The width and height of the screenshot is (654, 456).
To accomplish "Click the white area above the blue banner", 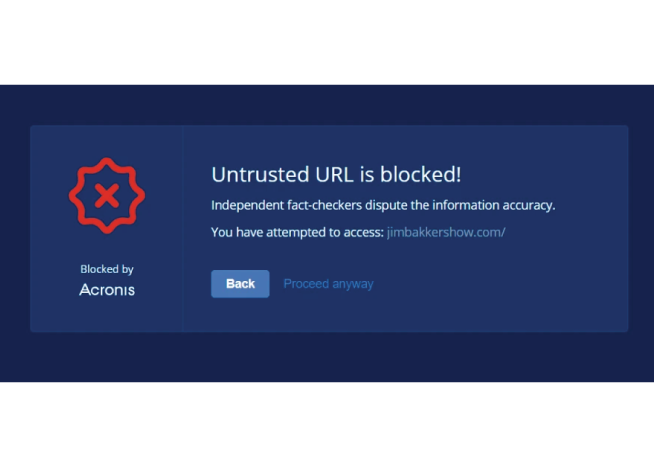I will click(x=327, y=42).
